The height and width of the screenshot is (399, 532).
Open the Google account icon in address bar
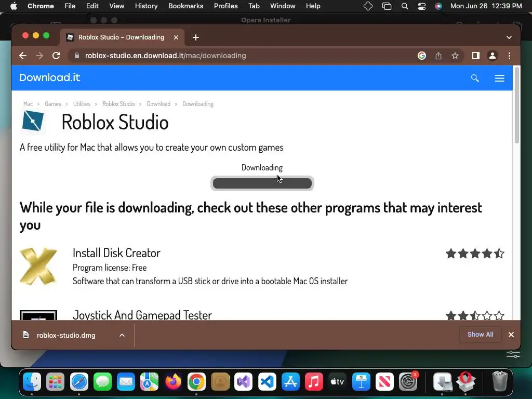[422, 56]
